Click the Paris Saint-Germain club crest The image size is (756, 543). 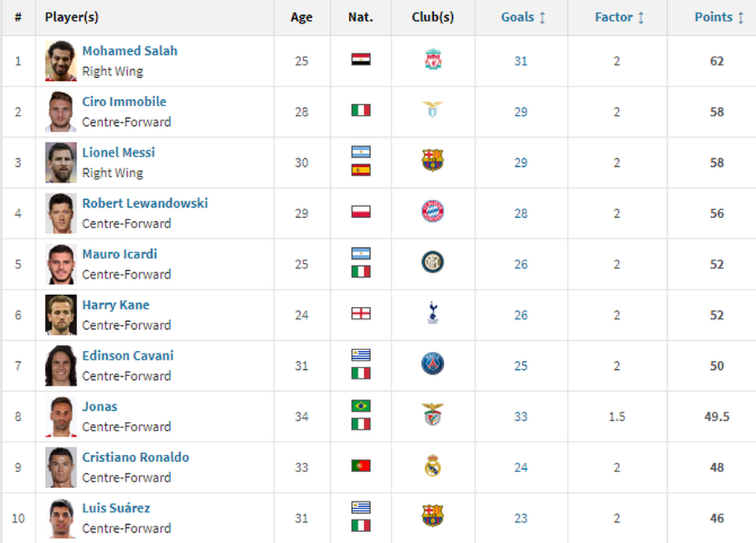coord(432,364)
